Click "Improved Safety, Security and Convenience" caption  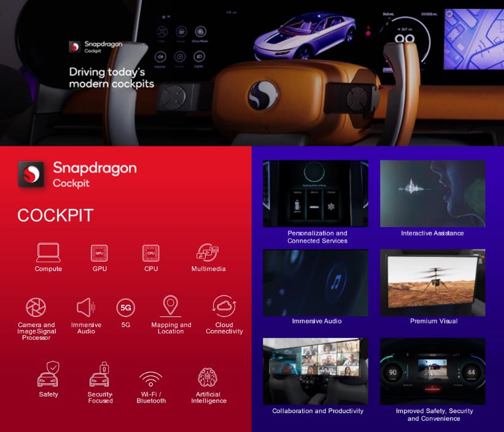pos(434,415)
